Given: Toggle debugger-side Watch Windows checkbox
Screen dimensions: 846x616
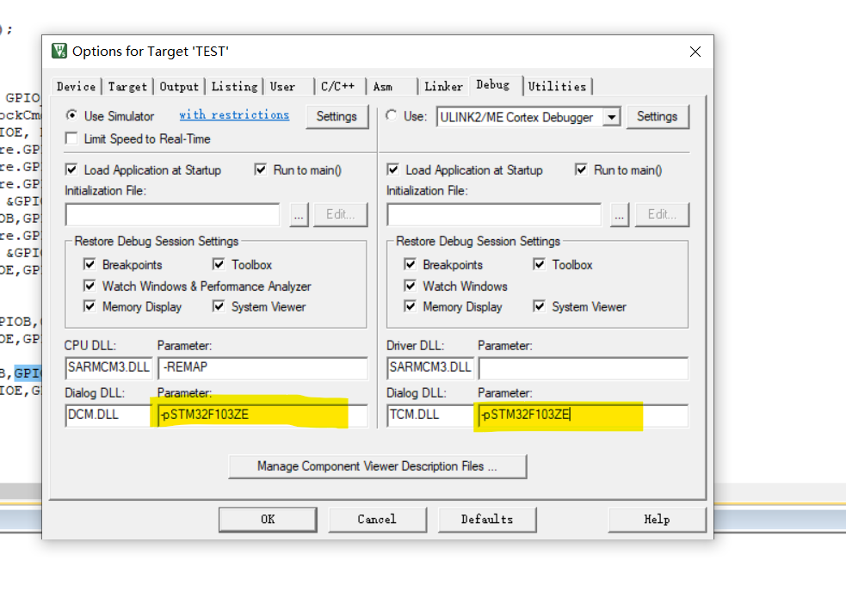Looking at the screenshot, I should (410, 286).
